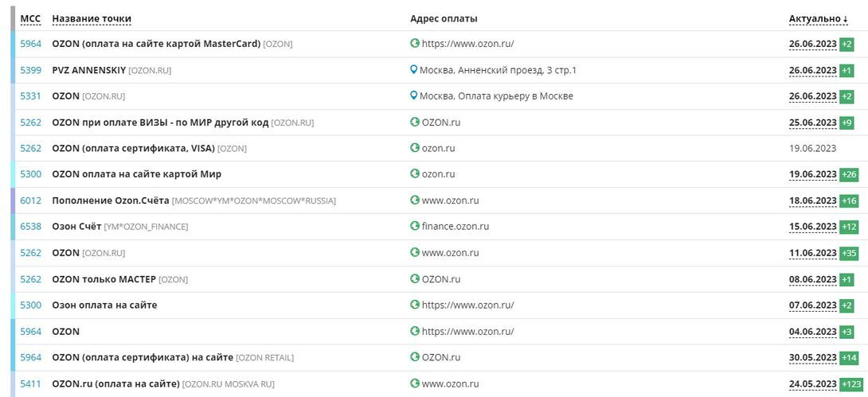The image size is (868, 397).
Task: Click the +16 badge on the Пополнение Ozon.Счёта row
Action: pos(849,200)
